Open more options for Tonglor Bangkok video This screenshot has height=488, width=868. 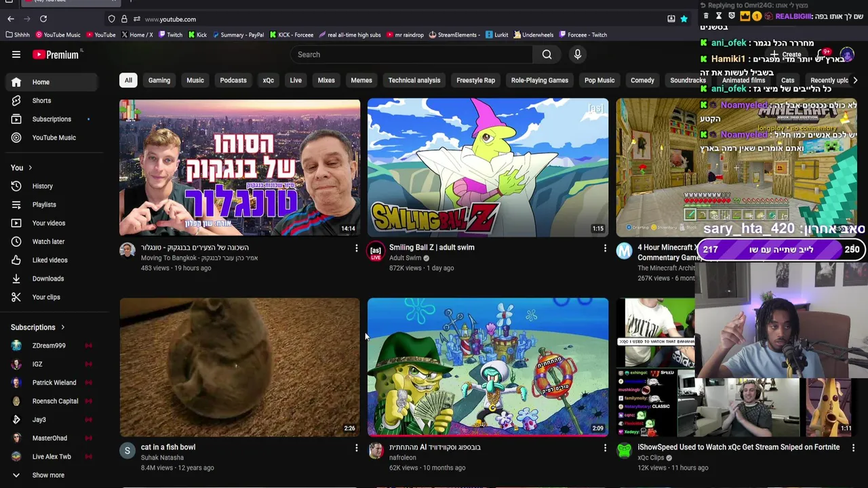pos(356,248)
